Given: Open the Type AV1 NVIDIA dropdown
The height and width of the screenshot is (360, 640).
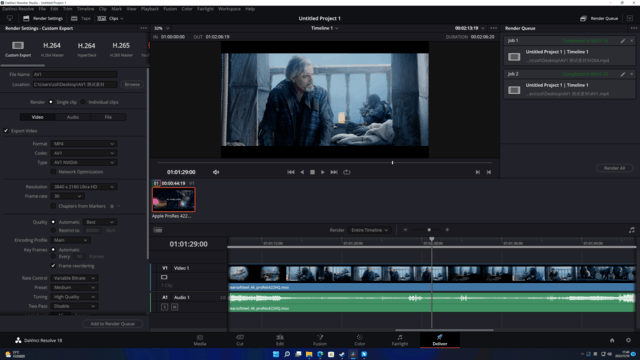Looking at the screenshot, I should [84, 162].
